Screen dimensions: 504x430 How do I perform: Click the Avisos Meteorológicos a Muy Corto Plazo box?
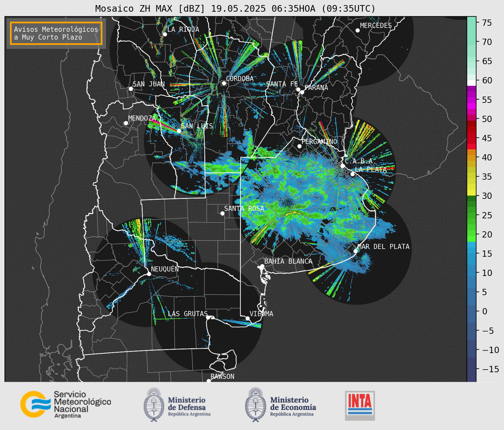pyautogui.click(x=56, y=33)
